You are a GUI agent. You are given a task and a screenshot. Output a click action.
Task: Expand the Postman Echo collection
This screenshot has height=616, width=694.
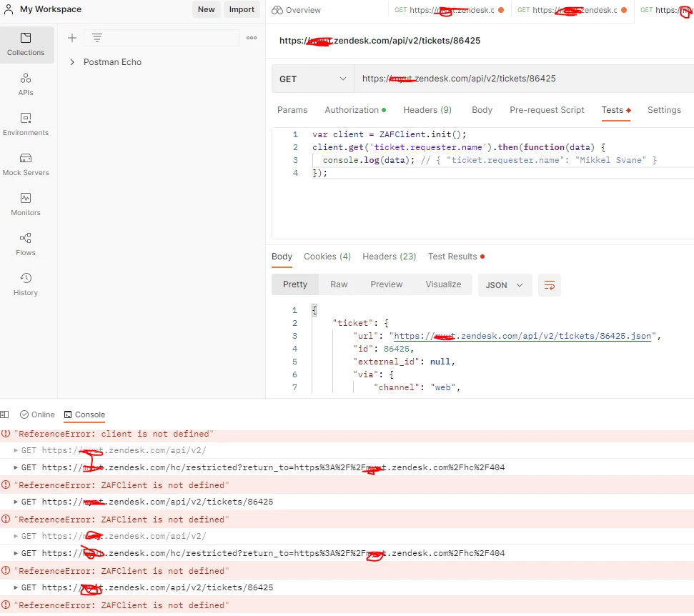[x=72, y=62]
